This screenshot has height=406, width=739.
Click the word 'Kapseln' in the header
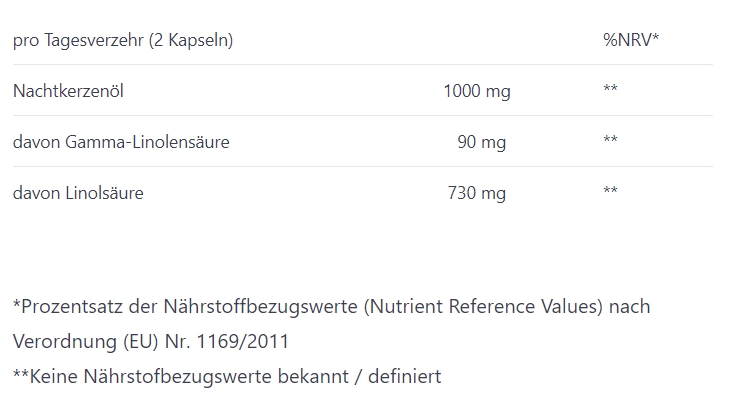198,40
